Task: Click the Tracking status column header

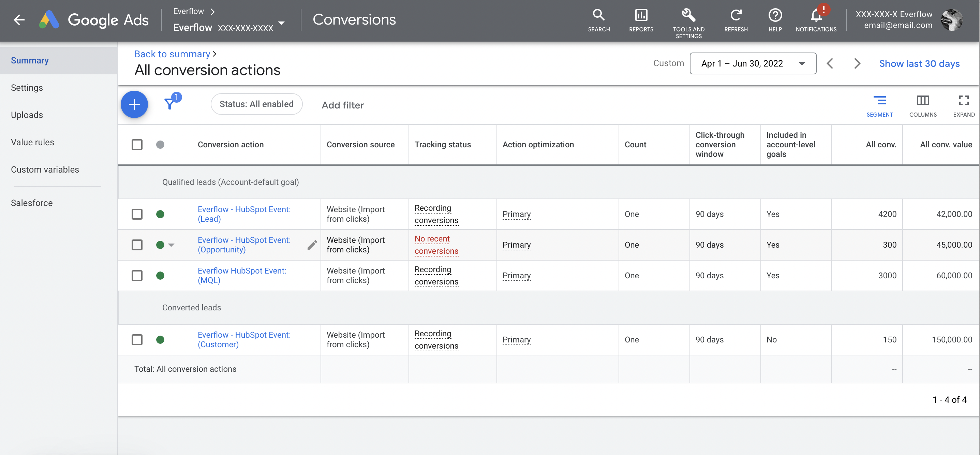Action: pos(443,145)
